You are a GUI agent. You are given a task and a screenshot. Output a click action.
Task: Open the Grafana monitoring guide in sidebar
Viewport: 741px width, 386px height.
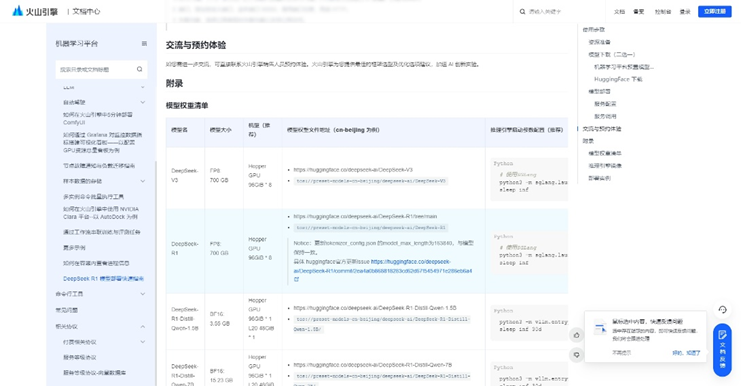pos(103,142)
